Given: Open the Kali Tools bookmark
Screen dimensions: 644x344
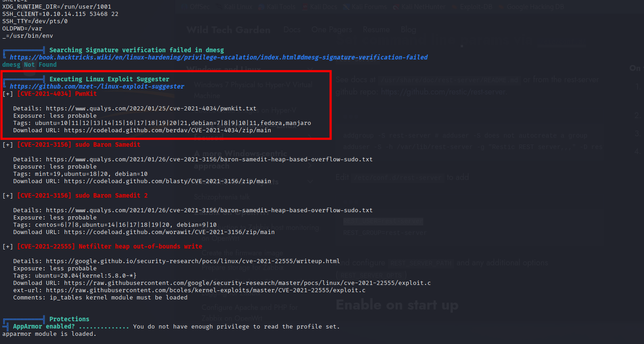Looking at the screenshot, I should tap(278, 7).
